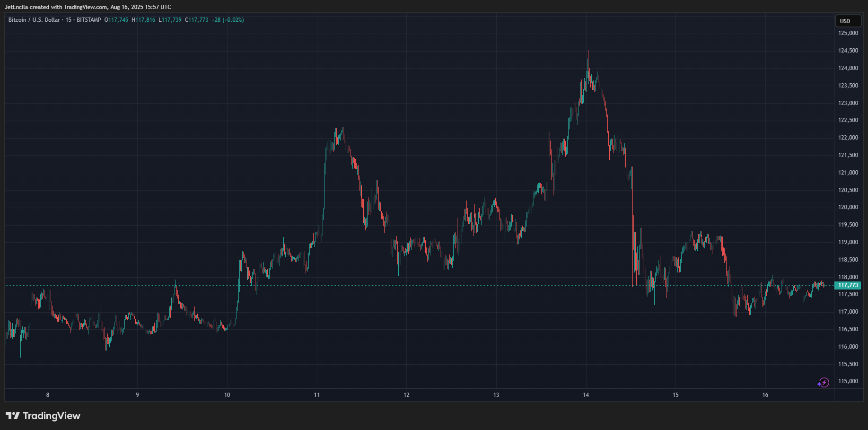The height and width of the screenshot is (430, 868).
Task: Click the 122,000 price axis label
Action: pos(848,138)
